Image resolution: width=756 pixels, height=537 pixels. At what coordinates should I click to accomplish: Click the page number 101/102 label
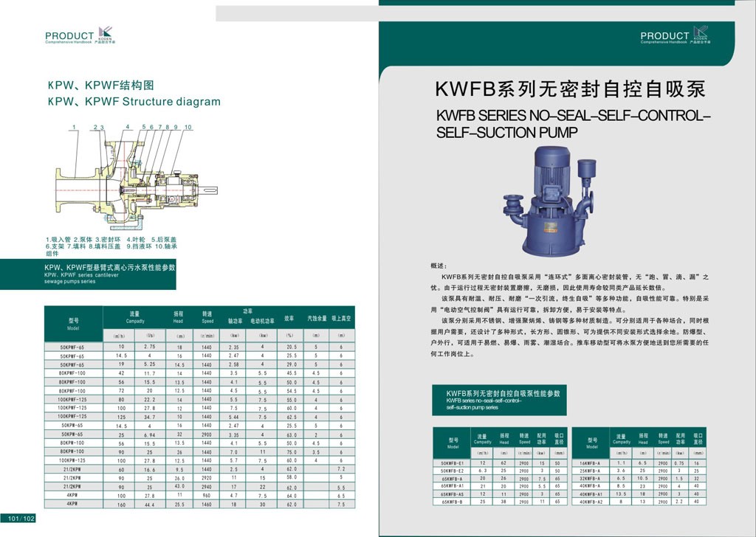(21, 519)
